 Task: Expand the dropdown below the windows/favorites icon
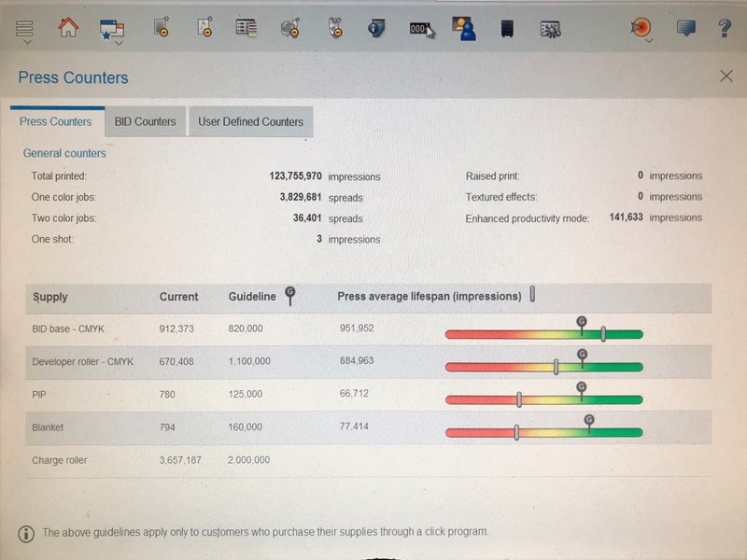tap(118, 43)
